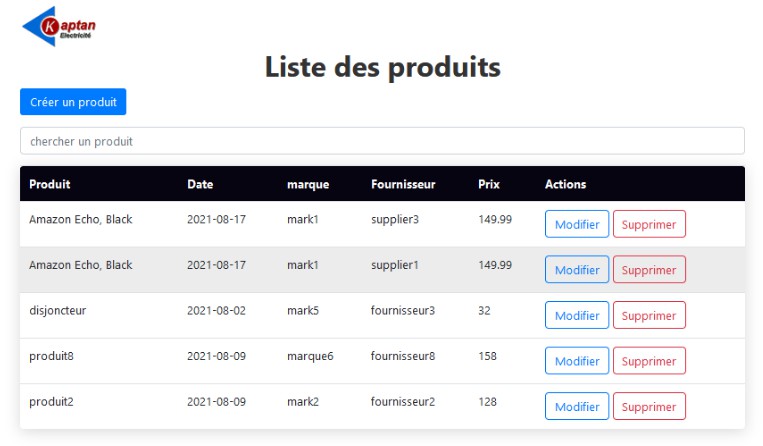Image resolution: width=763 pixels, height=446 pixels.
Task: Open Modifier for produit8
Action: 576,361
